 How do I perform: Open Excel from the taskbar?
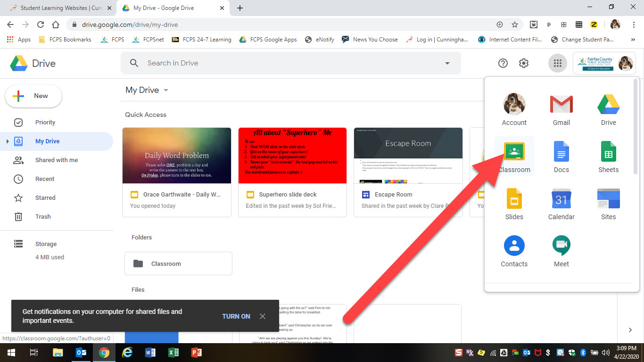coord(173,352)
